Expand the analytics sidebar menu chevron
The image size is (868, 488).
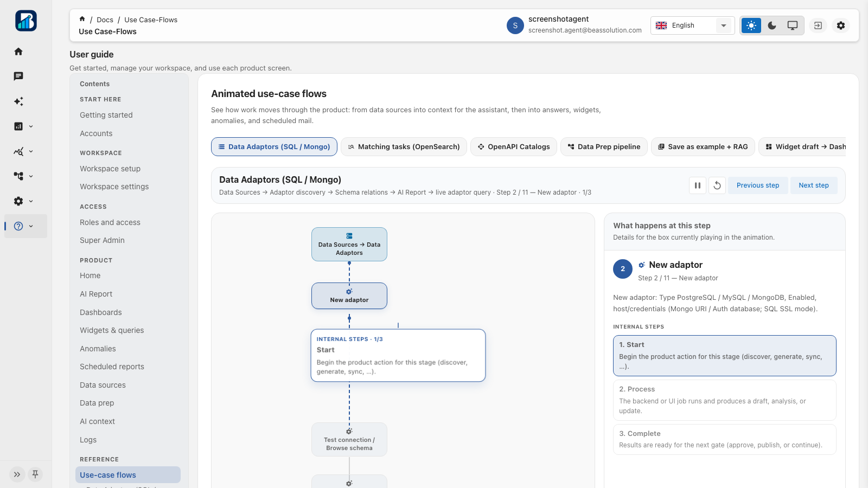point(31,151)
